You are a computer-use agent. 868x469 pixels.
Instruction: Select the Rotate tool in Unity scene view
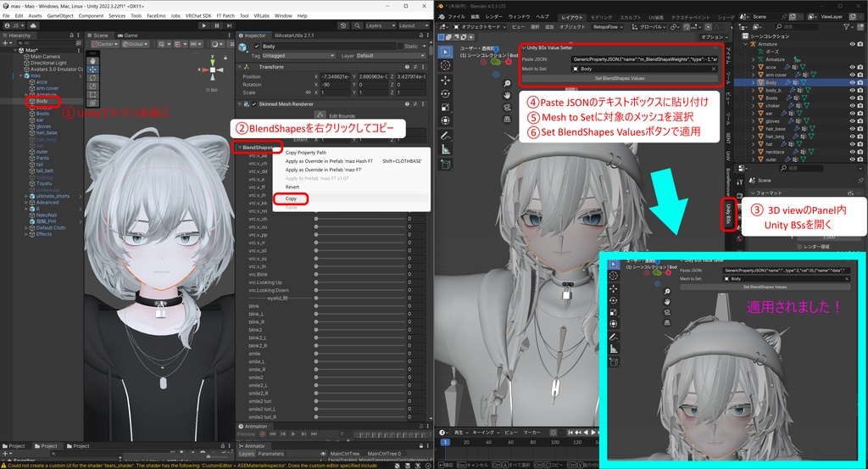(x=93, y=77)
